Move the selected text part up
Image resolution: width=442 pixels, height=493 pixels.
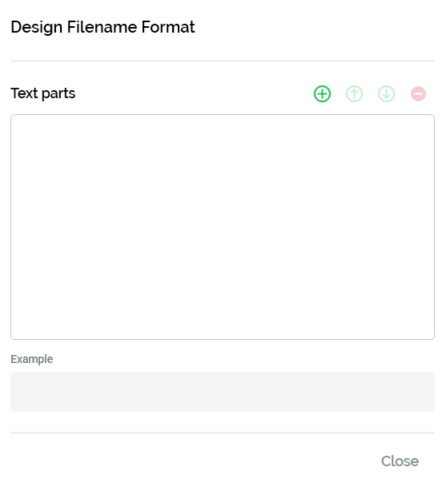pyautogui.click(x=354, y=94)
